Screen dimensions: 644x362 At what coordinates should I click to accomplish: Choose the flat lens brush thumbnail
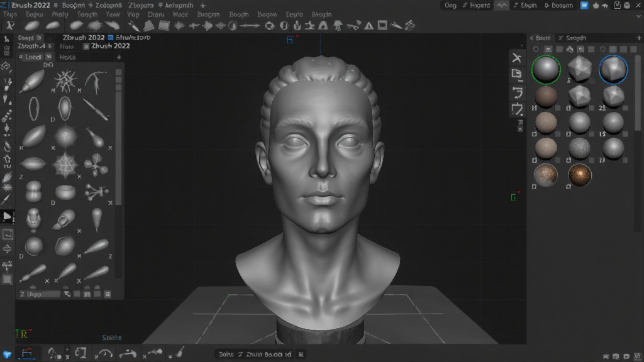tap(33, 164)
